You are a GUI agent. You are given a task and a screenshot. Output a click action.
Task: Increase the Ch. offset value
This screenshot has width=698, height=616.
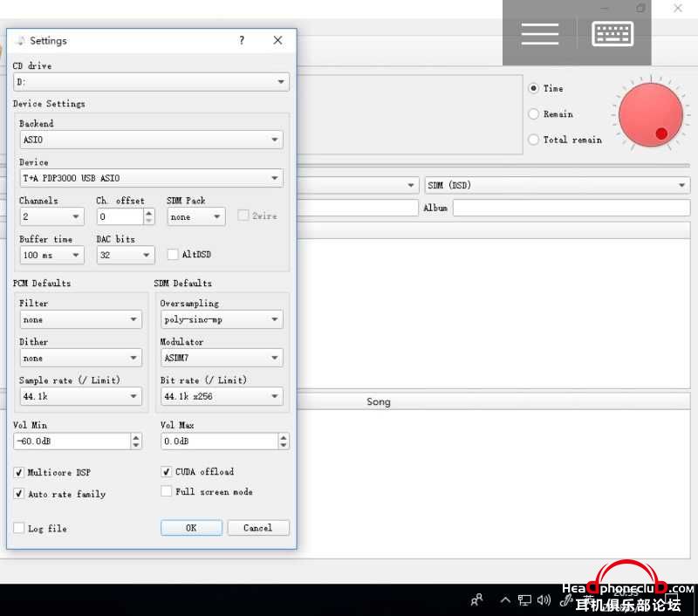coord(149,213)
